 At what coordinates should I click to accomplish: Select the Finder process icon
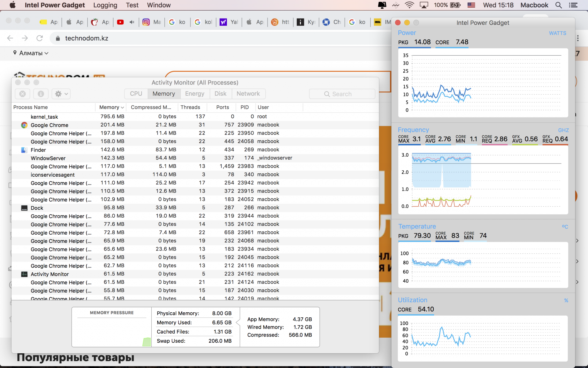pyautogui.click(x=24, y=150)
